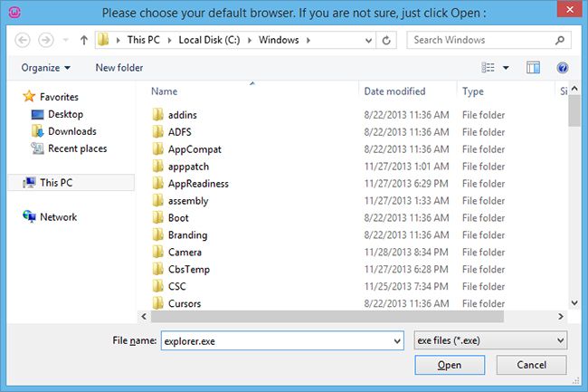Go up one folder level

(84, 40)
